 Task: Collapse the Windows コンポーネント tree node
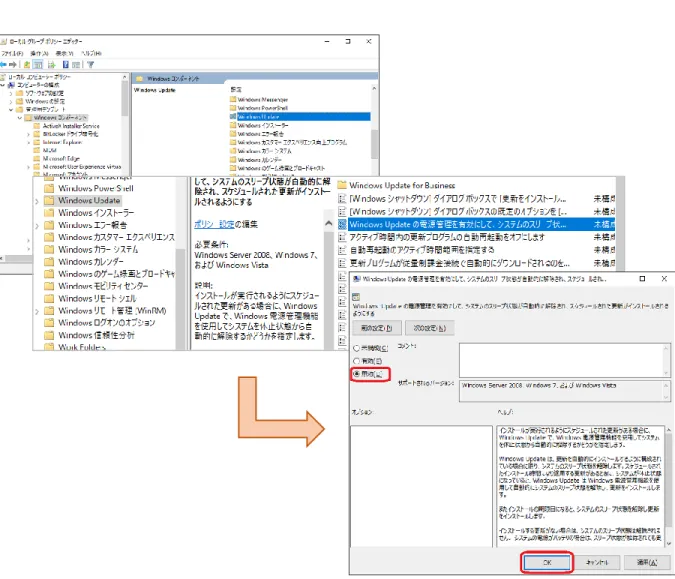(x=20, y=118)
